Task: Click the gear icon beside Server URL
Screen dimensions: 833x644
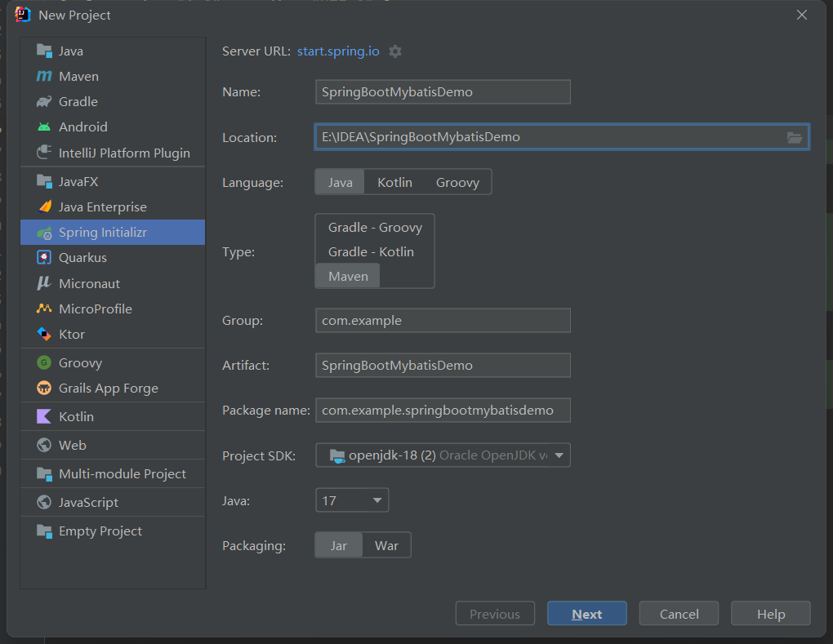Action: (x=395, y=51)
